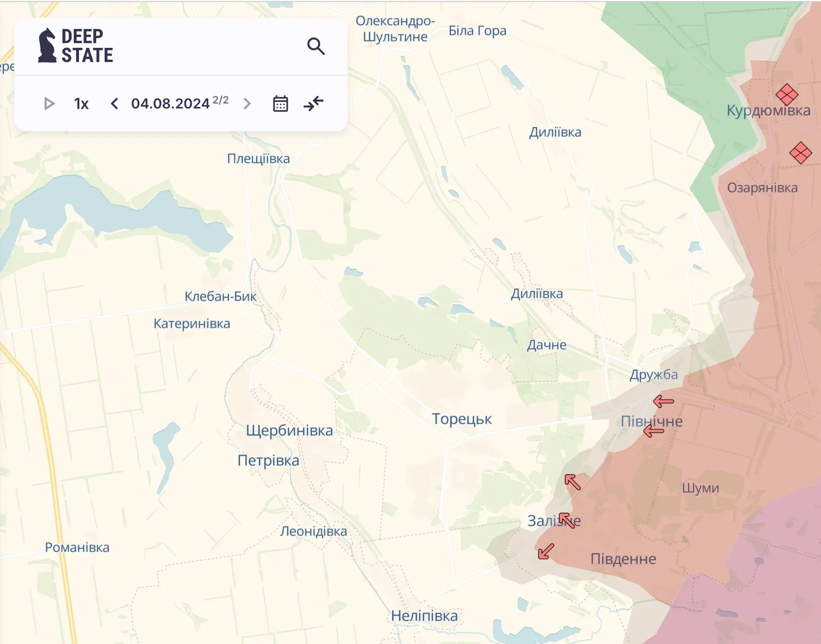This screenshot has width=821, height=644.
Task: Click the Торецьк city label
Action: (462, 419)
